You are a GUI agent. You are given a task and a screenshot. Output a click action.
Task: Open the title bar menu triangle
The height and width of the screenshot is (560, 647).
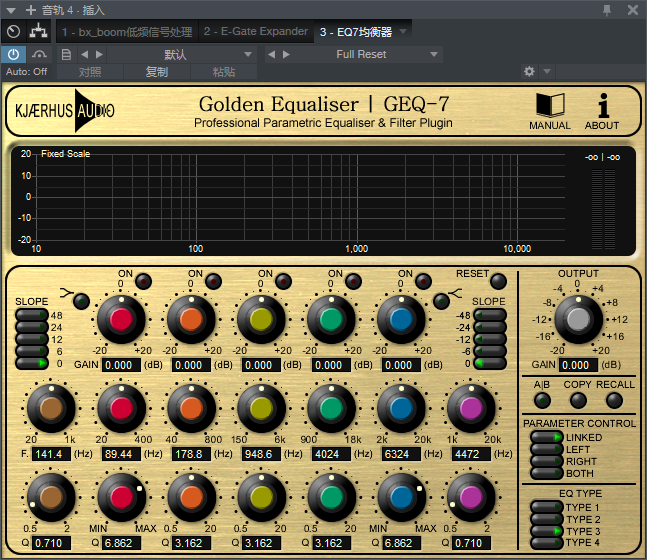pos(11,10)
